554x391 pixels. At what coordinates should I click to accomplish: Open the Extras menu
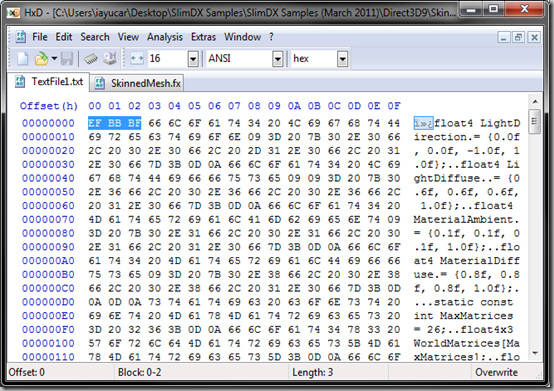pos(203,37)
